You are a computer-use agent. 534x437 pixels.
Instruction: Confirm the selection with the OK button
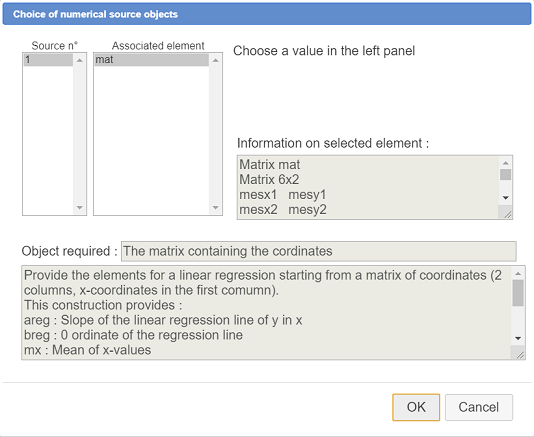tap(416, 407)
